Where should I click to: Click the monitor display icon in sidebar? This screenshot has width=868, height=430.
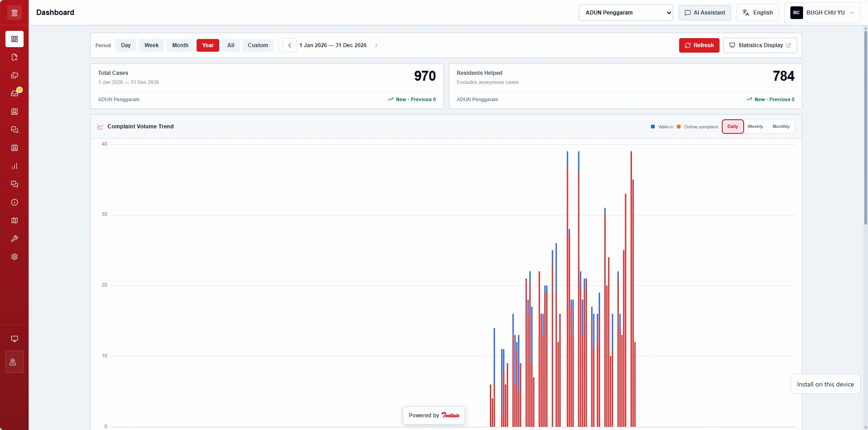(x=15, y=339)
